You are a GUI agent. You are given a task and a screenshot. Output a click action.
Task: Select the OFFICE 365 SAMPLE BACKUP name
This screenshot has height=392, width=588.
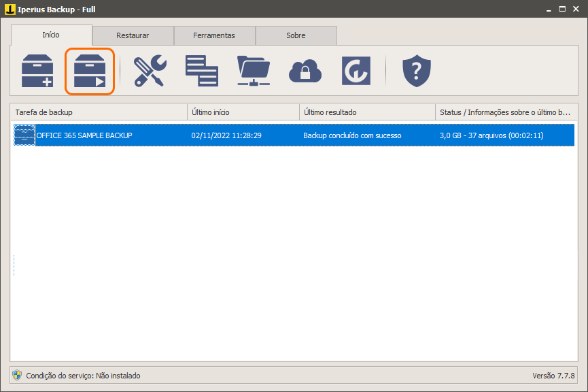point(84,135)
